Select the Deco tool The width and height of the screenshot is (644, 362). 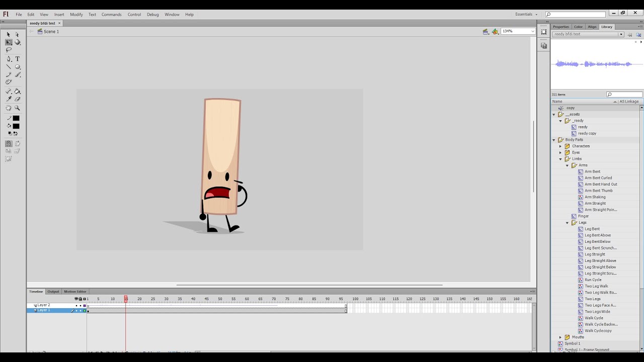(x=9, y=82)
